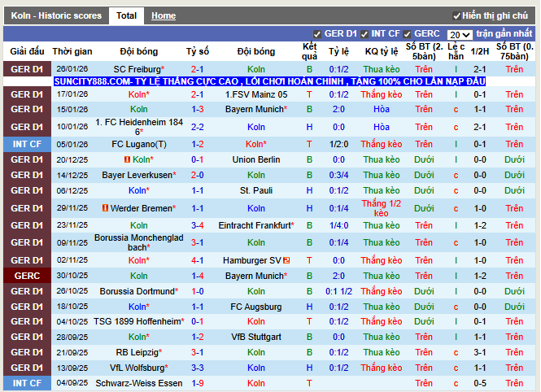Click the Koln - Historic scores title
The width and height of the screenshot is (541, 392).
pyautogui.click(x=56, y=16)
